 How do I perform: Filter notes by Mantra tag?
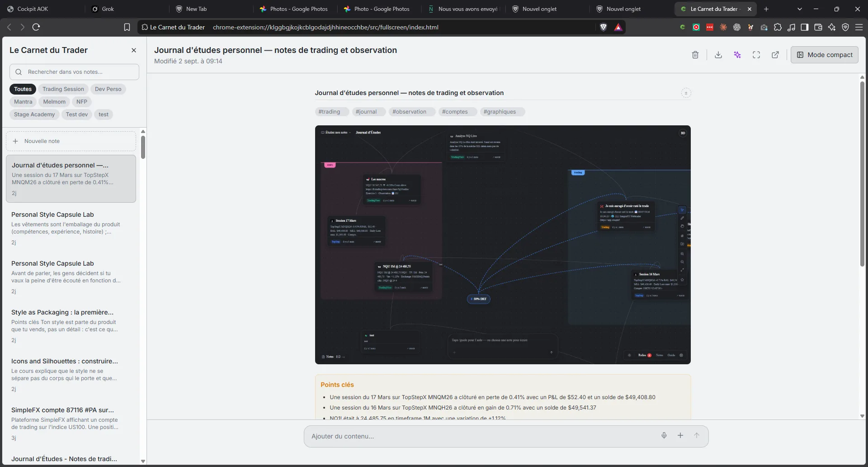pos(23,102)
